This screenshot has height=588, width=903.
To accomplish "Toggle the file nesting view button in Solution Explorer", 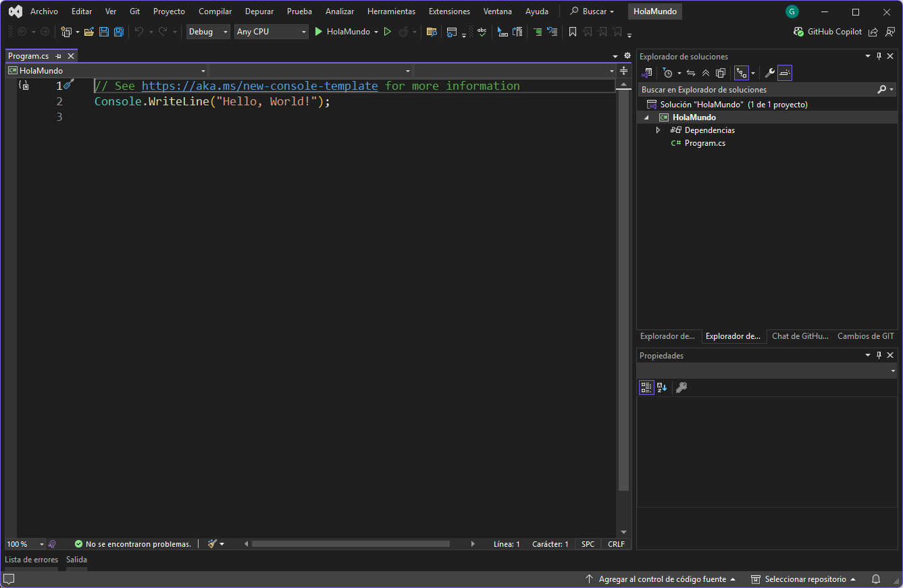I will [742, 73].
